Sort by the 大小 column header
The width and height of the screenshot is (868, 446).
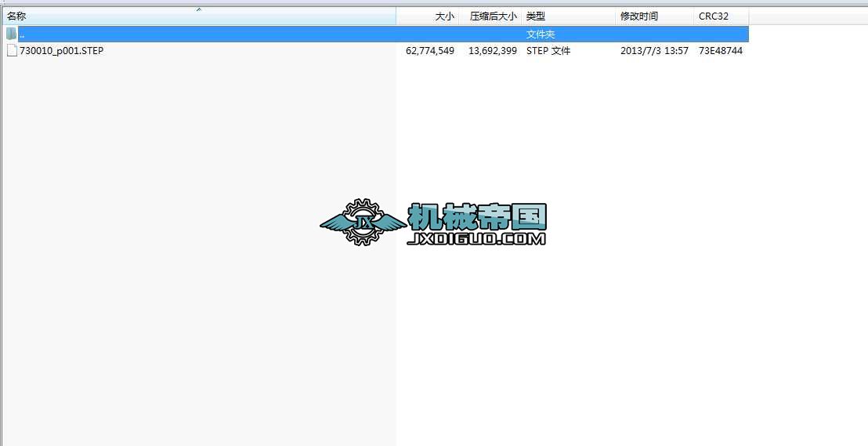(x=428, y=16)
